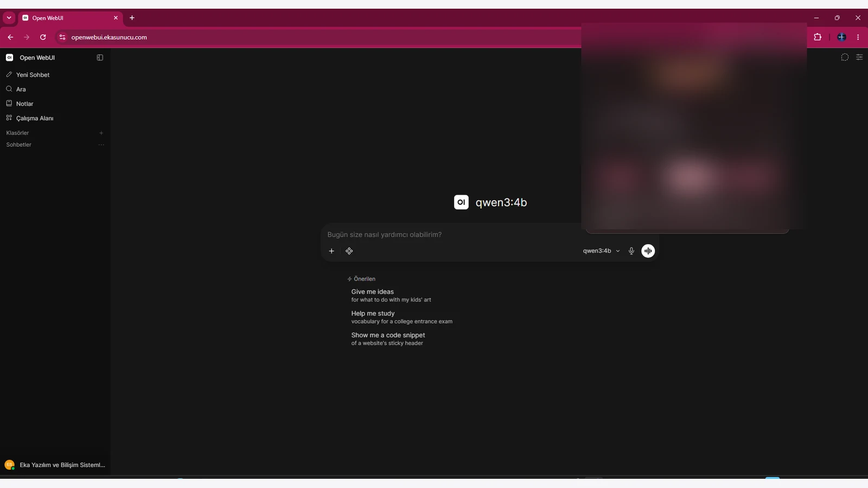This screenshot has width=868, height=488.
Task: Go forward with the browser forward arrow
Action: click(27, 37)
